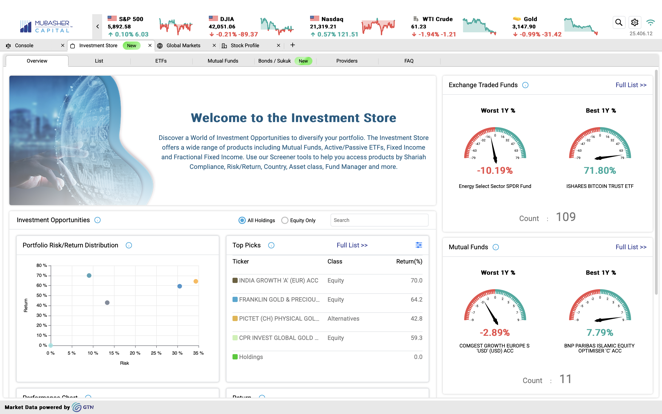
Task: Click info icon beside Investment Opportunities
Action: coord(97,220)
